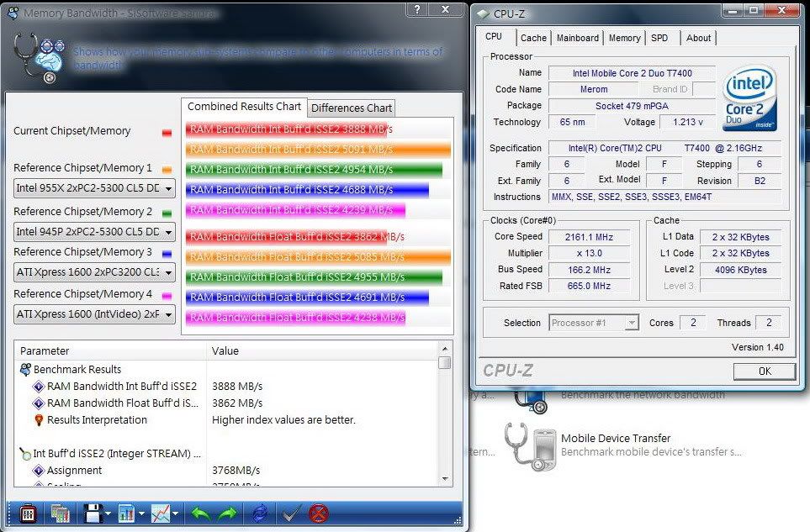Click the Core Speed 2161.1 MHz field

589,237
